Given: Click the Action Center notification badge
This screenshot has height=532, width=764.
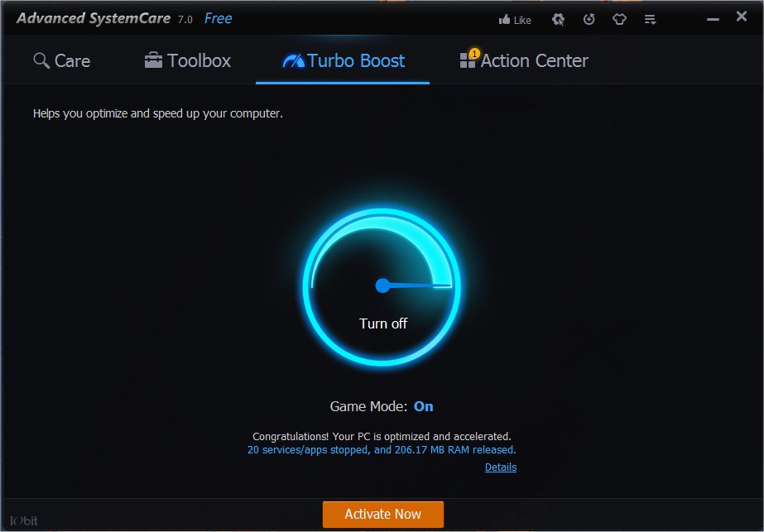Looking at the screenshot, I should [474, 54].
